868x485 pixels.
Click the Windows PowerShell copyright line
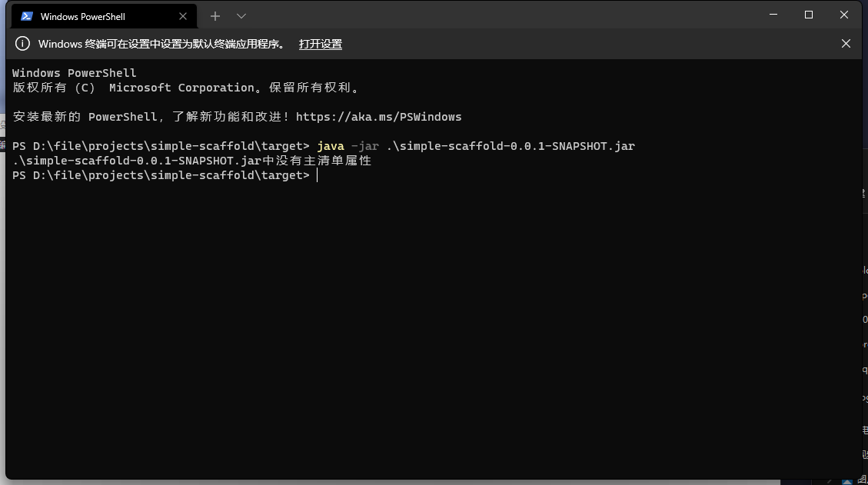click(185, 87)
